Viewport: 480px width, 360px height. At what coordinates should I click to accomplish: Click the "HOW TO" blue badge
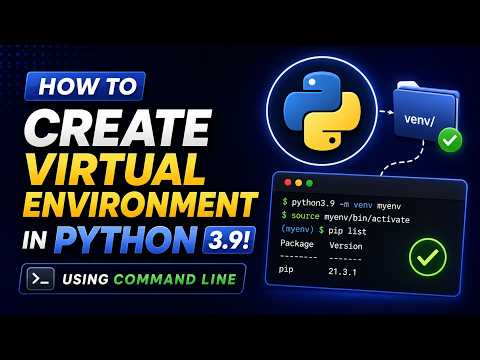click(85, 86)
